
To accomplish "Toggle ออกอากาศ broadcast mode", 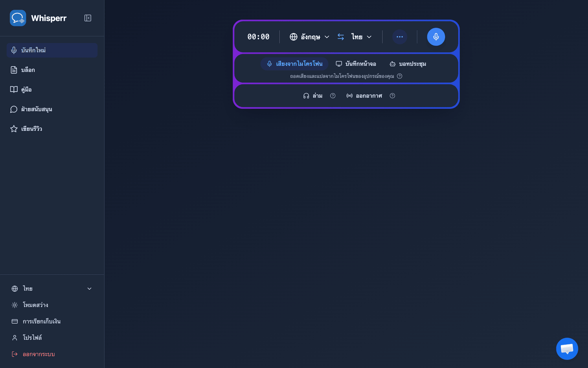I will click(364, 96).
